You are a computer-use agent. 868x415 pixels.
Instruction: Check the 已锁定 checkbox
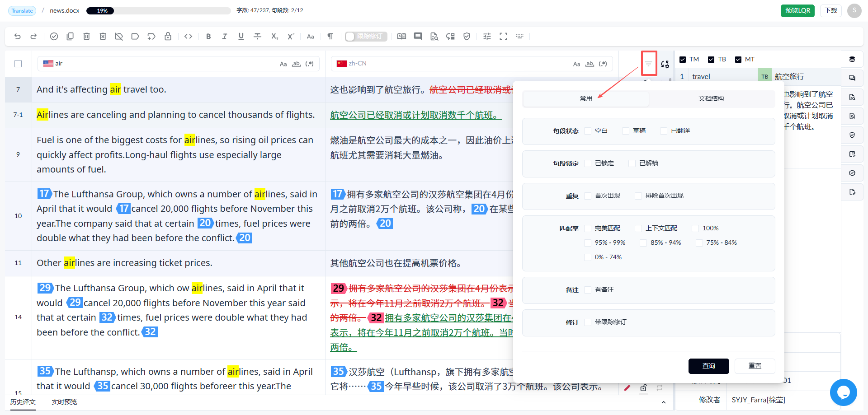click(x=588, y=163)
